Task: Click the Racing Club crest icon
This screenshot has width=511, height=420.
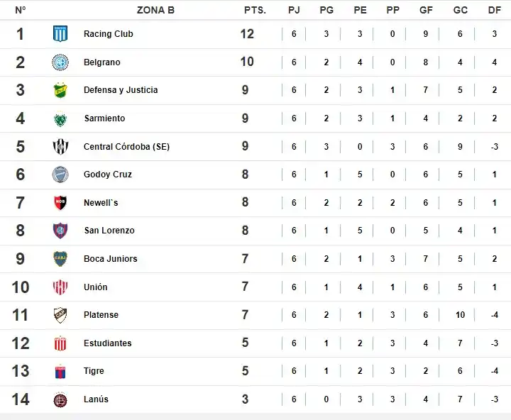Action: pos(60,34)
